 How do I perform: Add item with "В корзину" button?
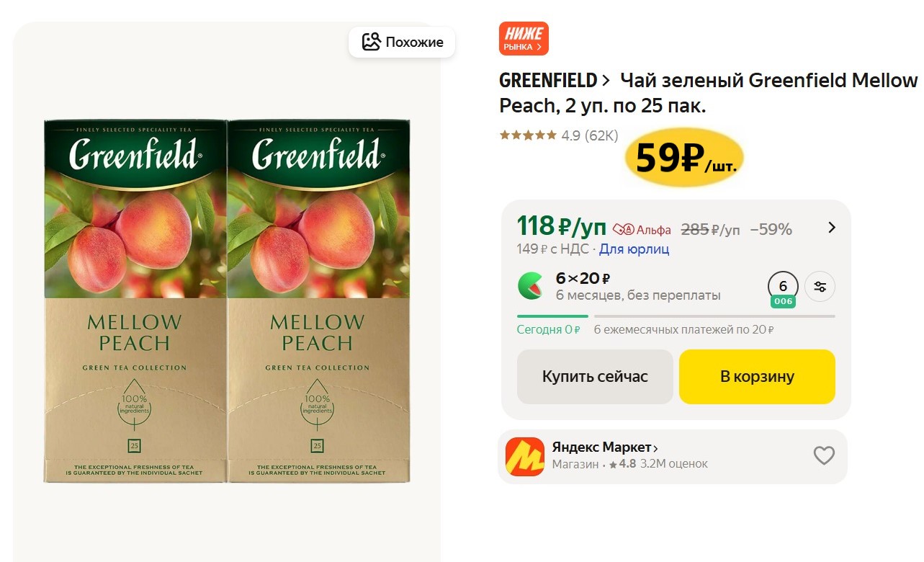click(x=757, y=377)
